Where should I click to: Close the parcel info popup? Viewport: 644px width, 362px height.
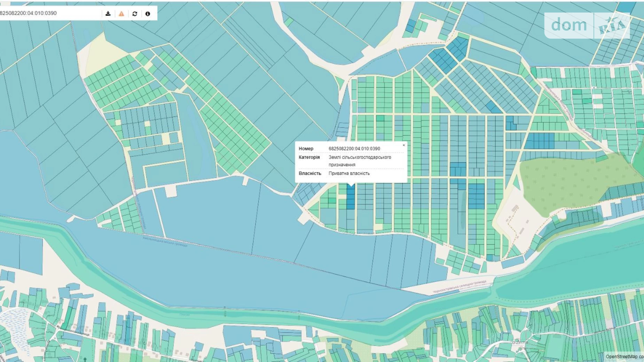404,145
